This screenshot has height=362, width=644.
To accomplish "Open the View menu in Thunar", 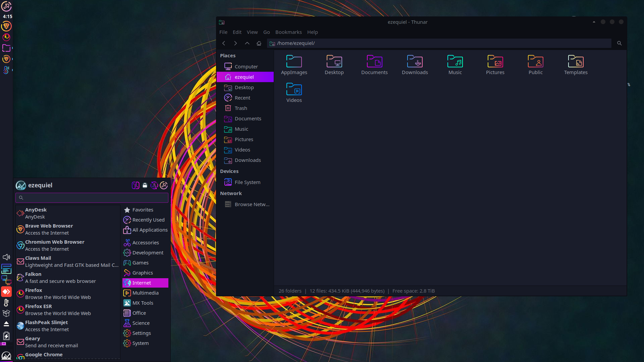I will [x=252, y=32].
